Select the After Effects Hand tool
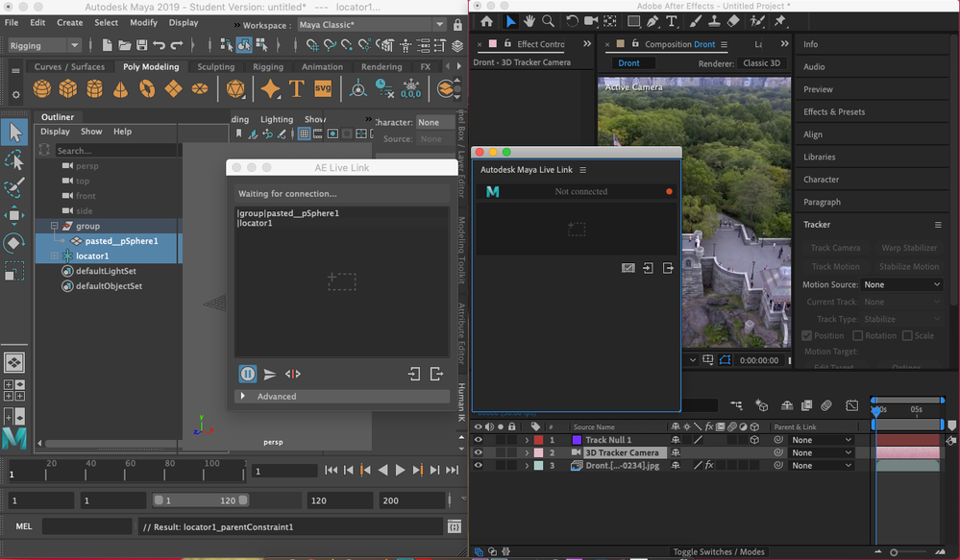The image size is (960, 560). [x=529, y=21]
